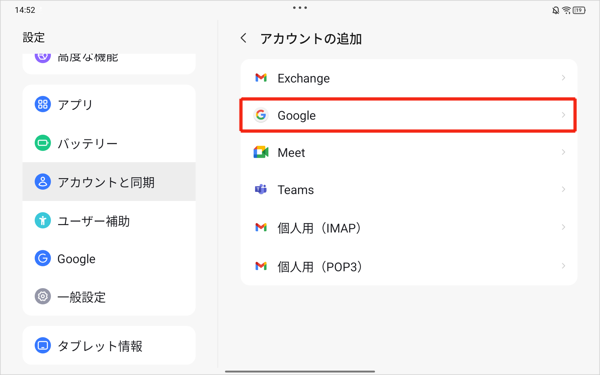
Task: Open バッテリー settings section
Action: click(109, 143)
